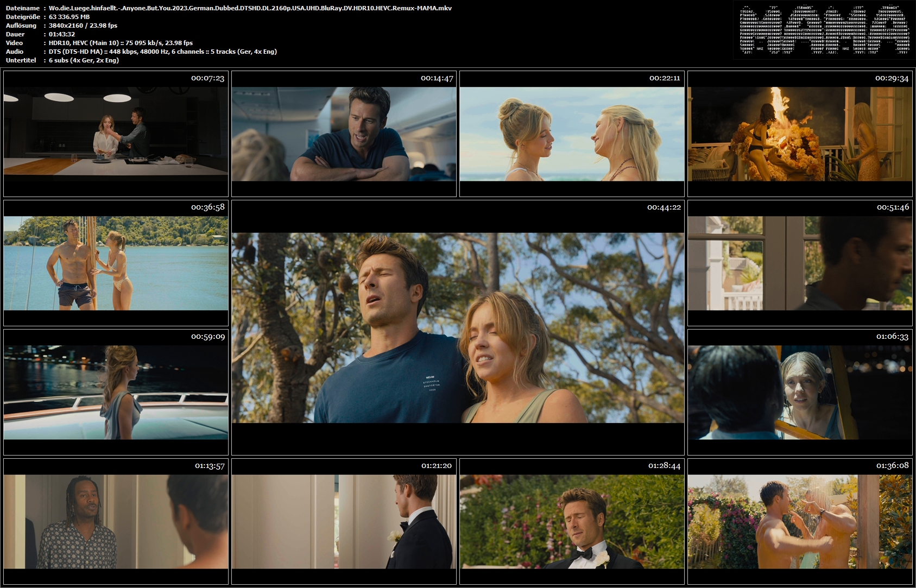
Task: Open the outdoor shower scene thumbnail
Action: (800, 522)
